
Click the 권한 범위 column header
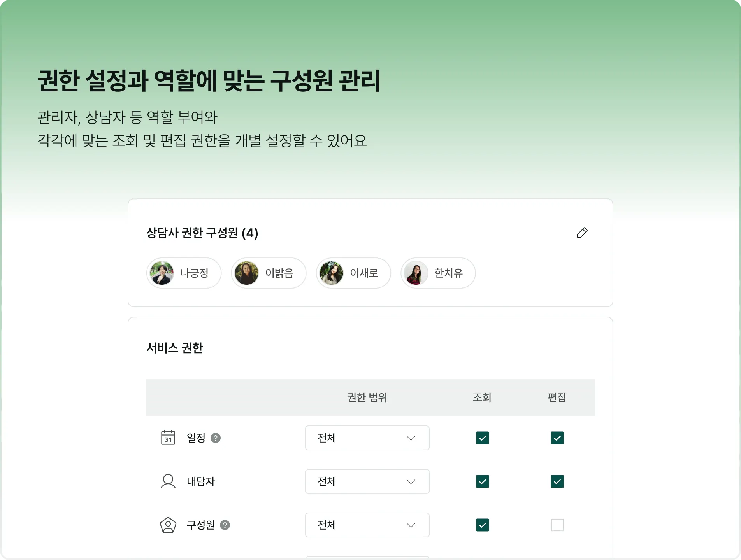(367, 397)
